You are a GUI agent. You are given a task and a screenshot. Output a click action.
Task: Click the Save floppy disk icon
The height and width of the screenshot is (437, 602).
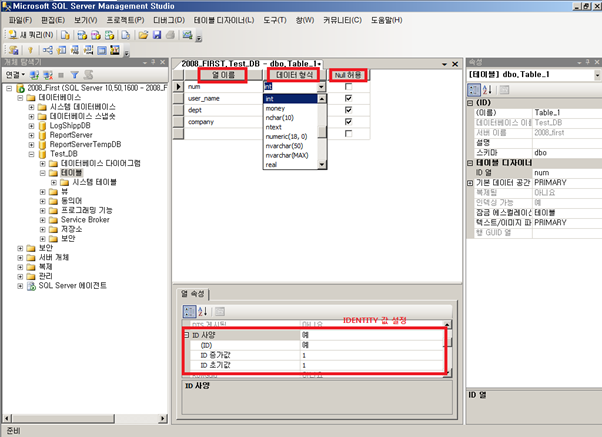[157, 35]
